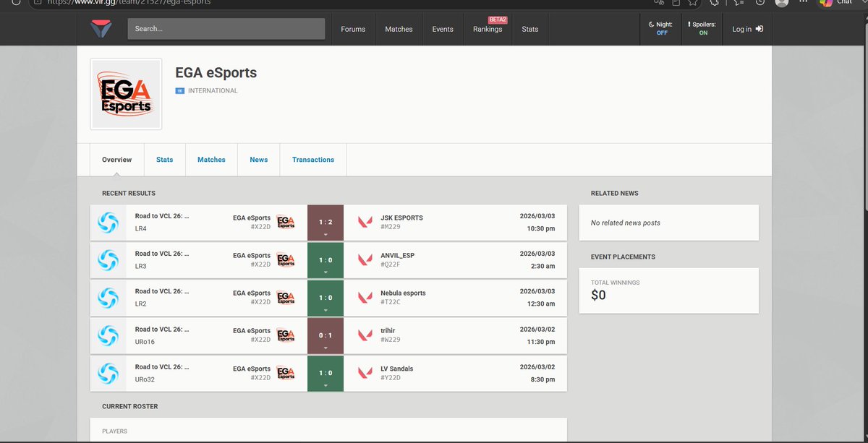
Task: Click the #M229 tag under JSK ESPORTS
Action: (x=391, y=227)
